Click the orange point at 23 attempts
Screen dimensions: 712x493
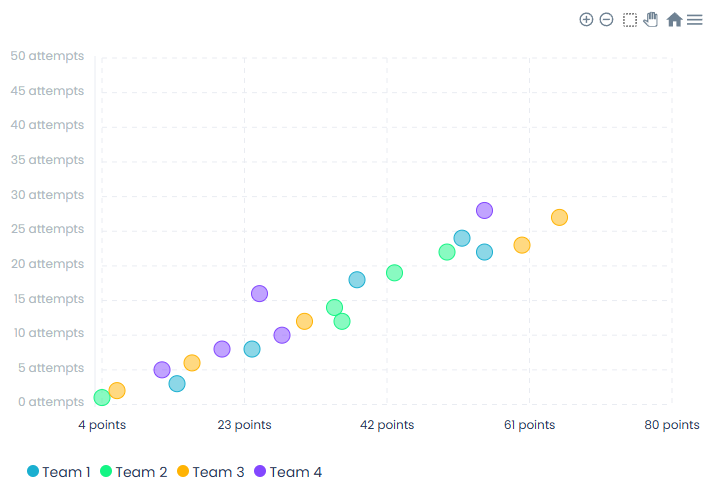(x=522, y=245)
